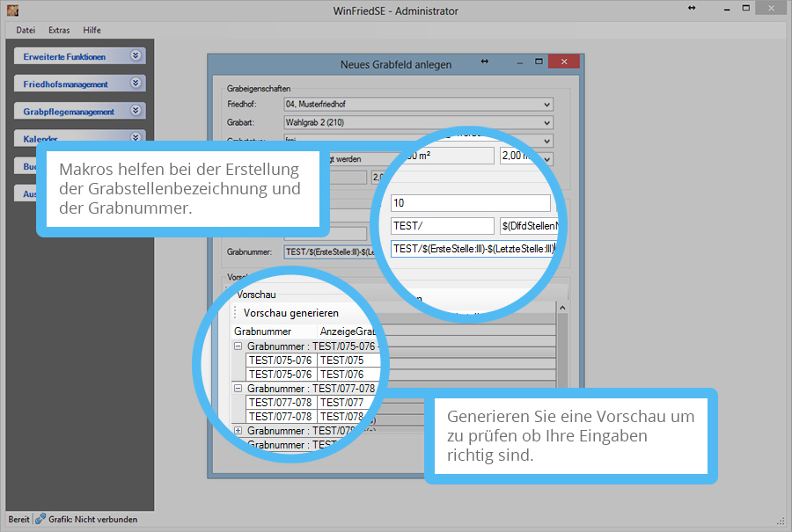
Task: Open the Datei menu
Action: 26,30
